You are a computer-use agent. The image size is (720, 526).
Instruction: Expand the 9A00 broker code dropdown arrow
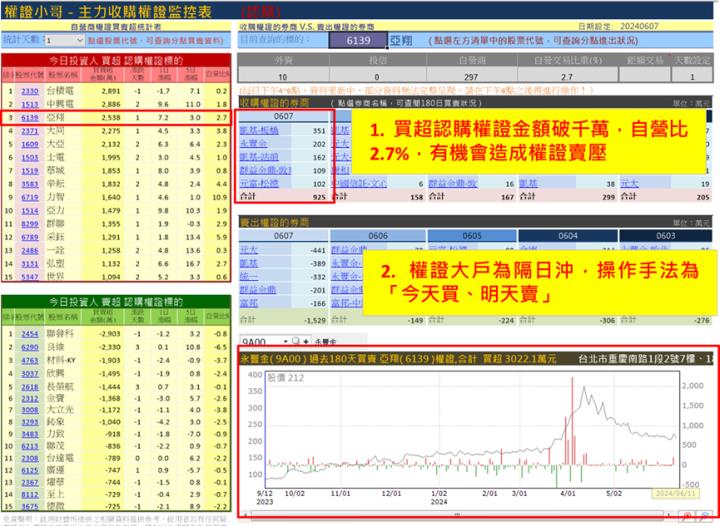tap(285, 341)
